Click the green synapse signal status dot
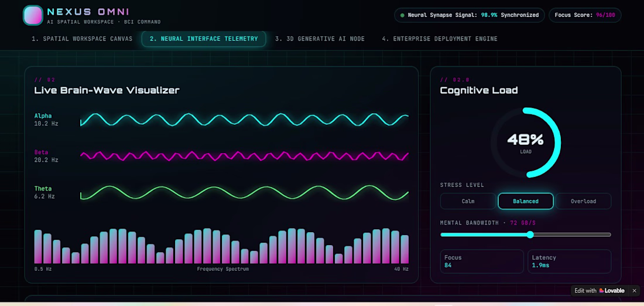644x306 pixels. [x=403, y=15]
